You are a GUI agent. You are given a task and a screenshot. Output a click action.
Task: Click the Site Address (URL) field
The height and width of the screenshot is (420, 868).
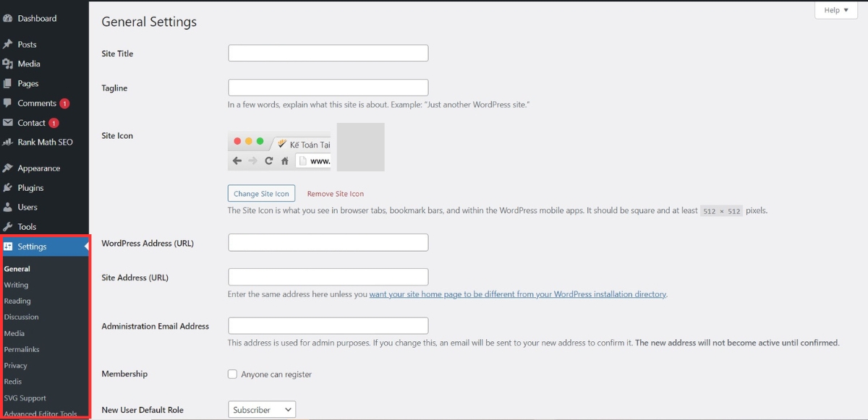(328, 277)
